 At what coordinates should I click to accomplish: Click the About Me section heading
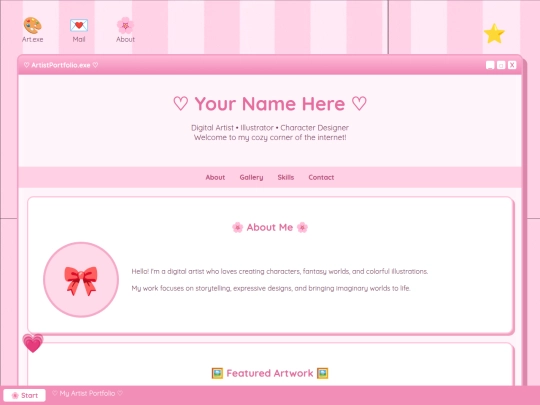pyautogui.click(x=270, y=227)
